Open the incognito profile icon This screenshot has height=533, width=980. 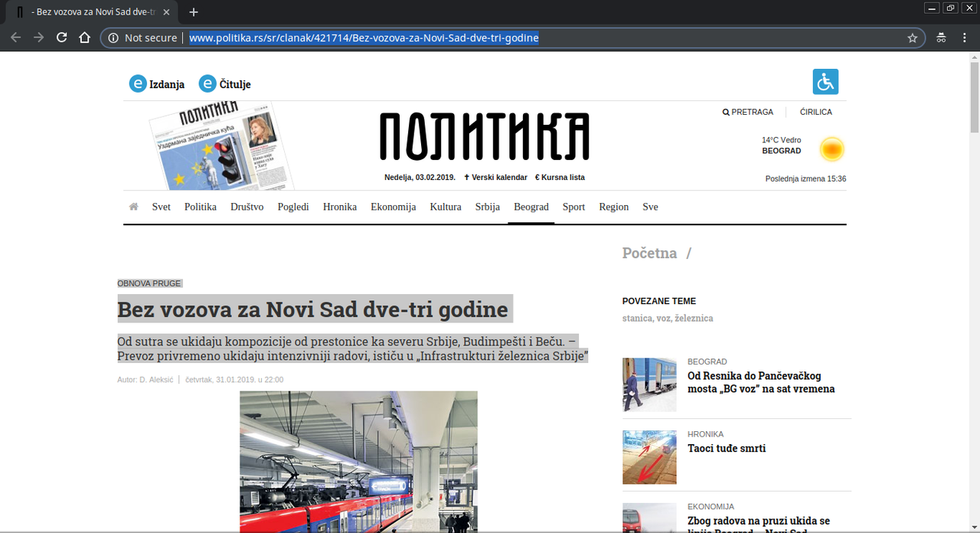[941, 38]
